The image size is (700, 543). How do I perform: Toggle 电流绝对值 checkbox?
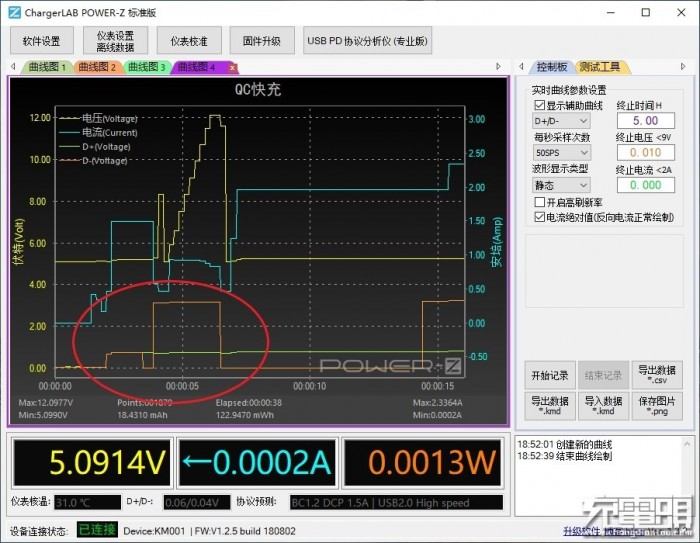coord(539,217)
